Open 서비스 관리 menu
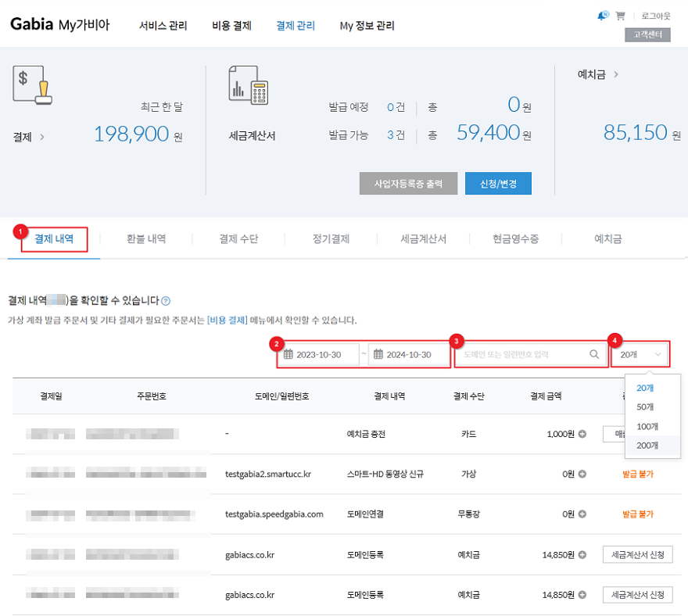This screenshot has width=688, height=616. click(163, 26)
